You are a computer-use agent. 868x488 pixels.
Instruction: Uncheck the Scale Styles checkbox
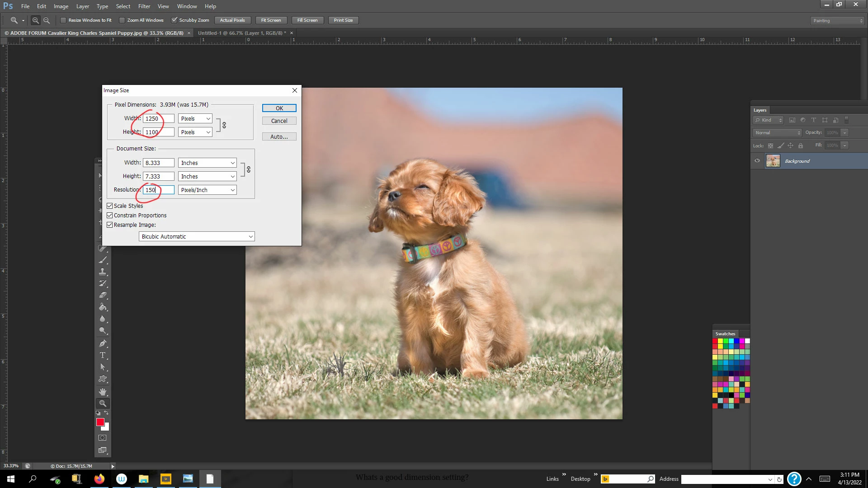(x=110, y=206)
